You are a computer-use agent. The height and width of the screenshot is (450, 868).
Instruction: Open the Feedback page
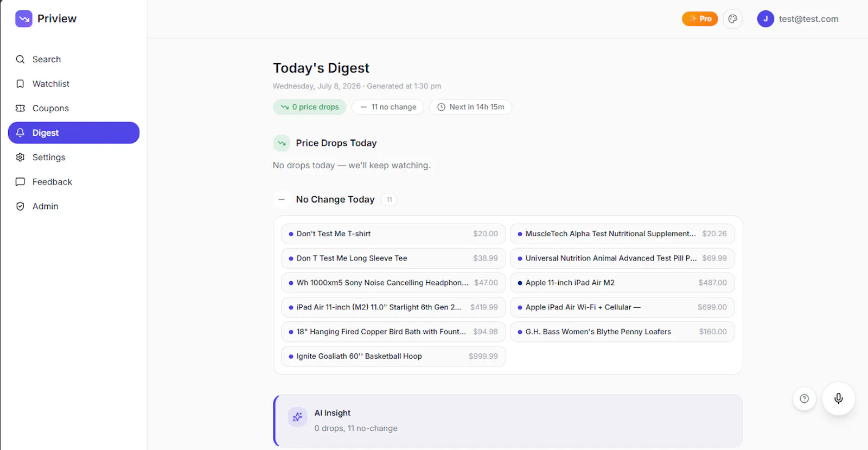pos(74,181)
